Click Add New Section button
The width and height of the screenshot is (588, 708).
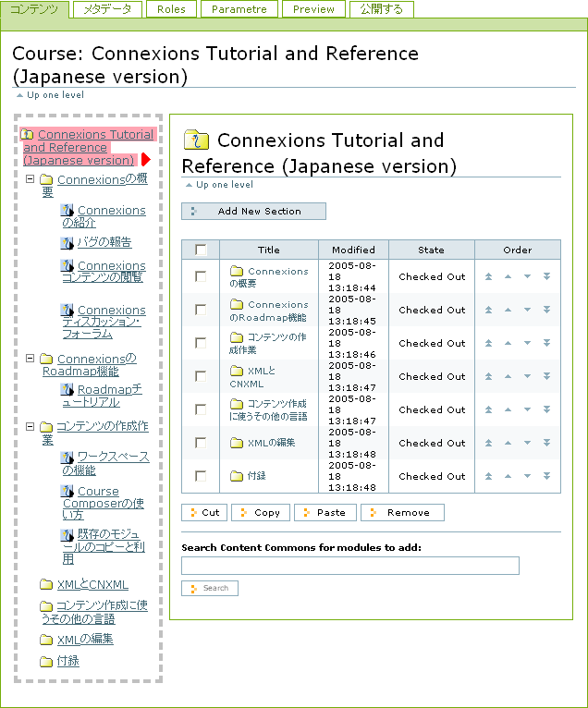(253, 211)
